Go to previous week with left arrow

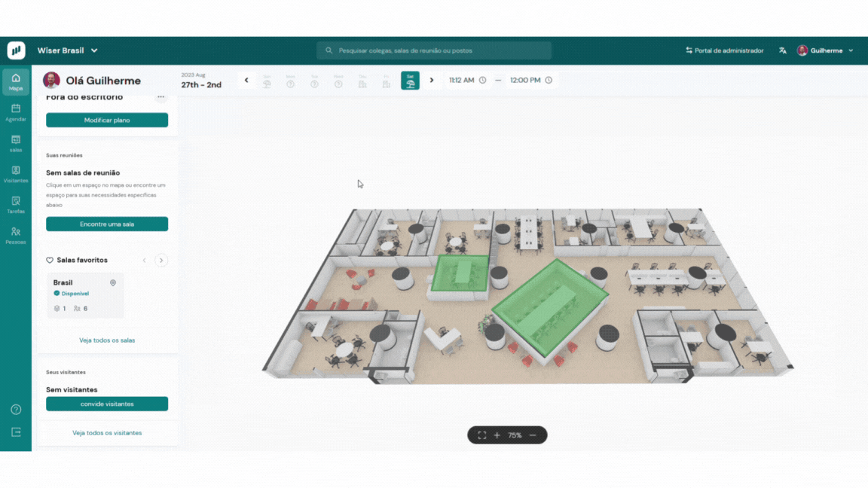(246, 81)
